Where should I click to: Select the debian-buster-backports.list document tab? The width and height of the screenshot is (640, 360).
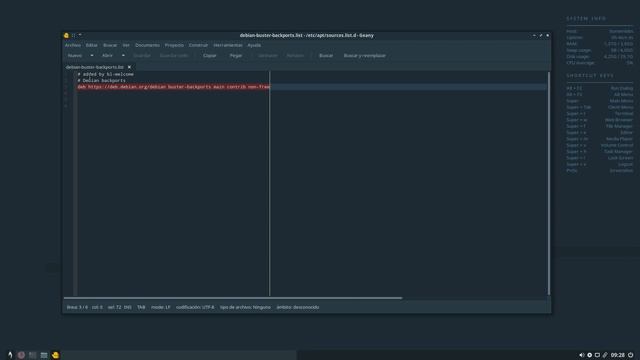[95, 67]
